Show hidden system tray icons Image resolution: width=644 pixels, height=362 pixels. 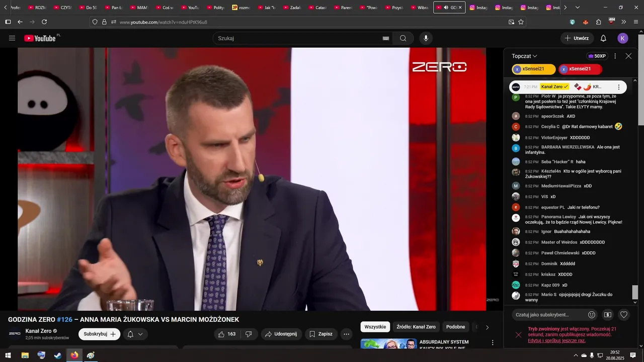pyautogui.click(x=576, y=355)
